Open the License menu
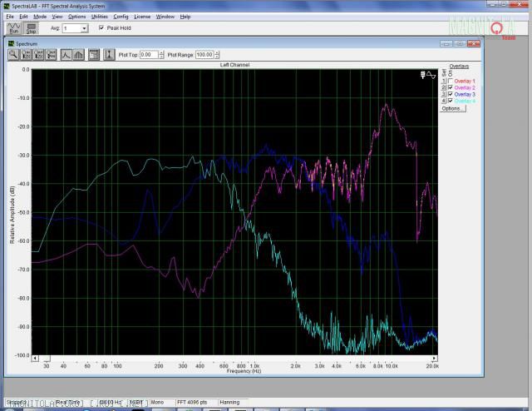532x411 pixels. (x=142, y=17)
